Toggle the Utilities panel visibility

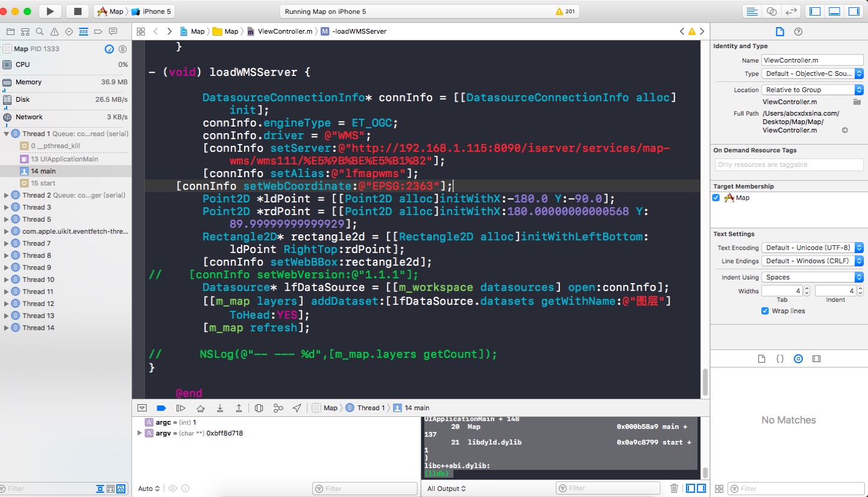(x=854, y=11)
